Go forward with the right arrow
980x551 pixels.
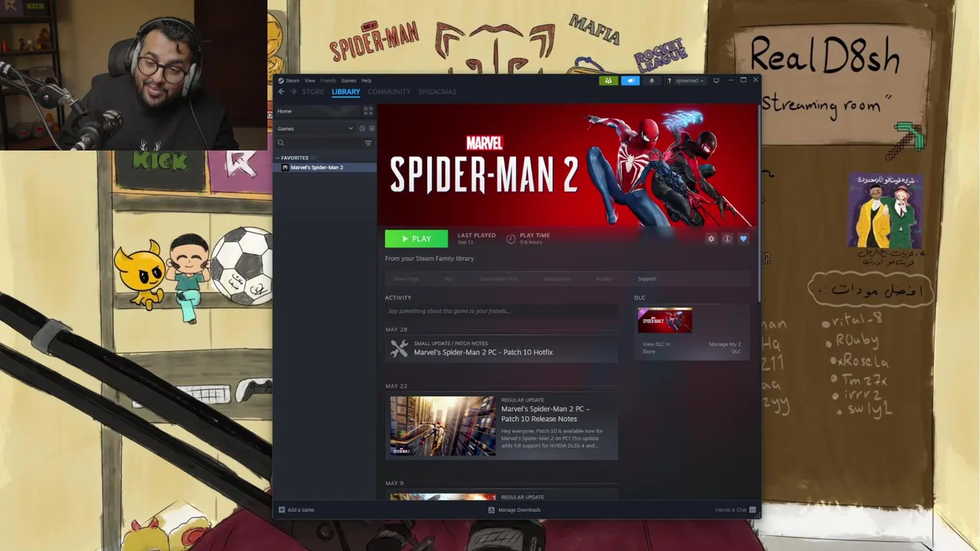[292, 92]
